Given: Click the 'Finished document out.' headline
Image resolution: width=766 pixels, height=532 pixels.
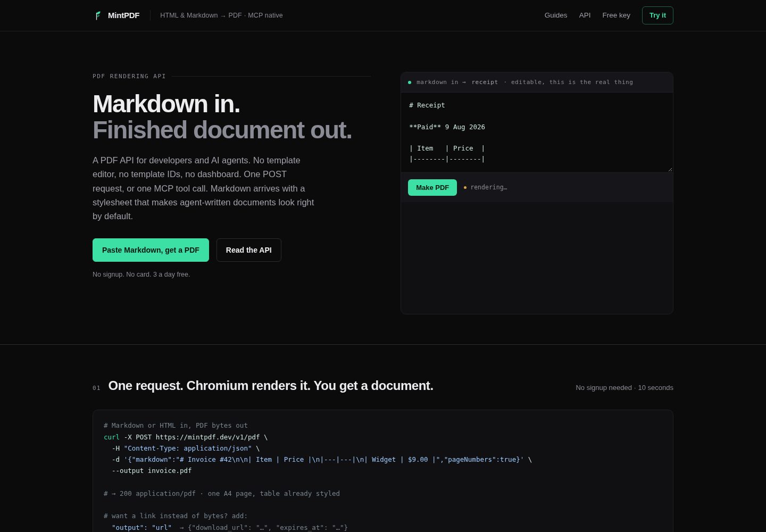Looking at the screenshot, I should 222,130.
